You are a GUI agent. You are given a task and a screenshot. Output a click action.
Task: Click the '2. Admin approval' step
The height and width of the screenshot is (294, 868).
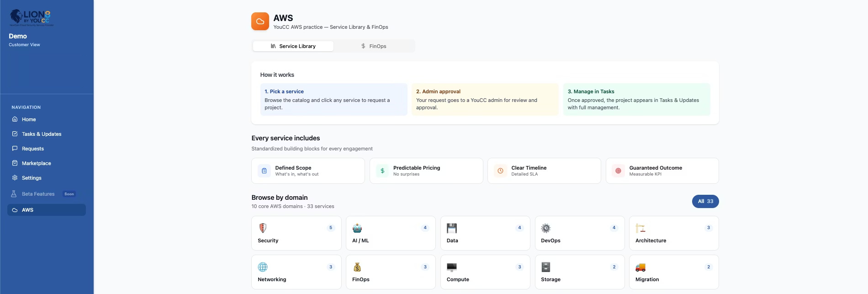pos(485,99)
